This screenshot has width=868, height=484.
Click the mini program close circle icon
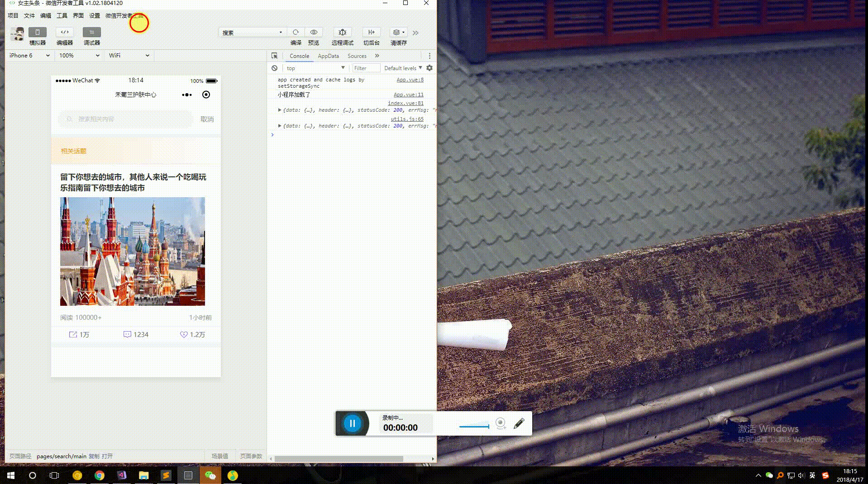(x=206, y=95)
